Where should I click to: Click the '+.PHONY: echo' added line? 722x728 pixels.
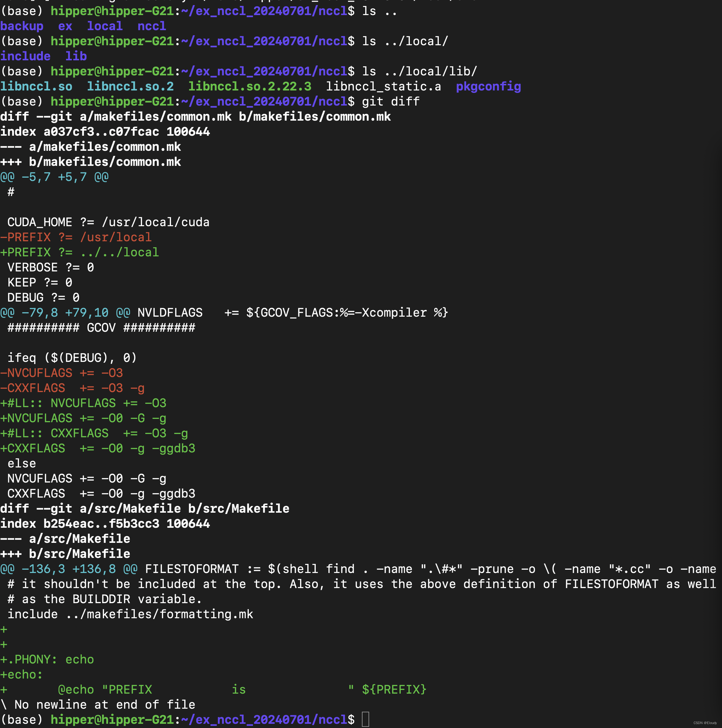tap(47, 659)
